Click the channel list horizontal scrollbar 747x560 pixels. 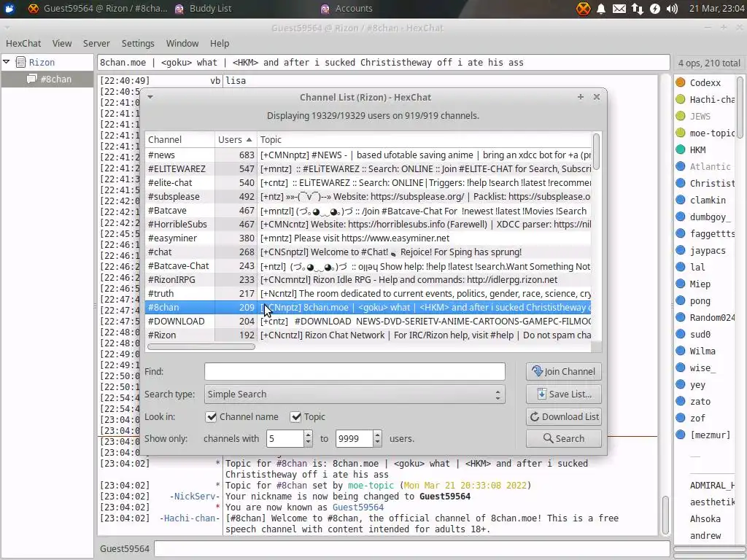pyautogui.click(x=201, y=346)
